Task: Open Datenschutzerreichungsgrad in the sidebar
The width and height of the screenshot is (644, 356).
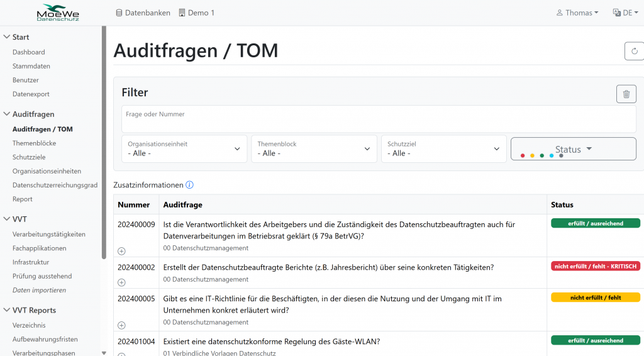Action: tap(55, 185)
